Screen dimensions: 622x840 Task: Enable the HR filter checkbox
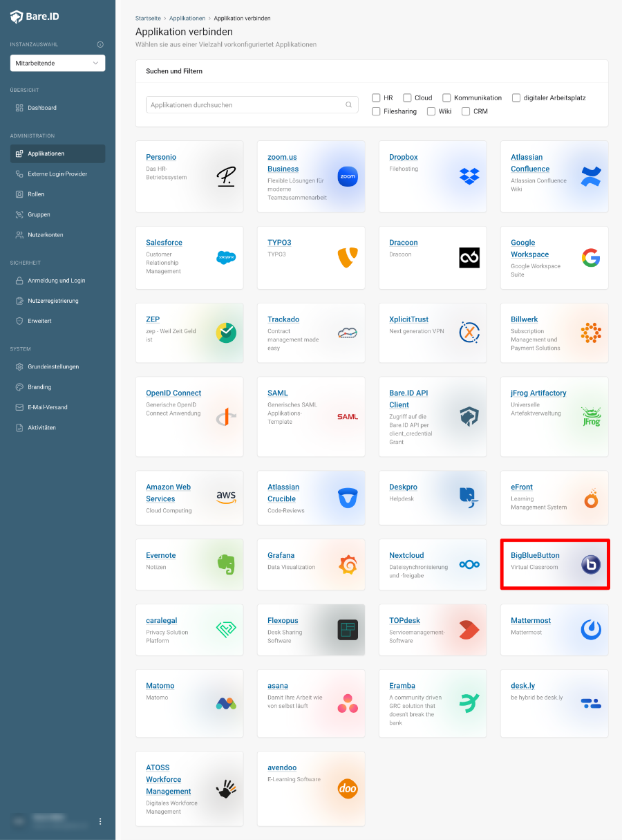pos(376,97)
